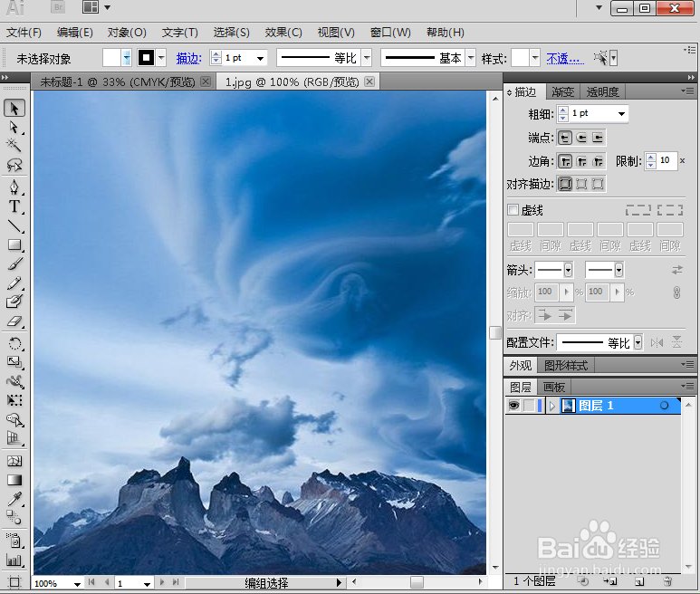
Task: Select the Scale tool
Action: pyautogui.click(x=14, y=362)
